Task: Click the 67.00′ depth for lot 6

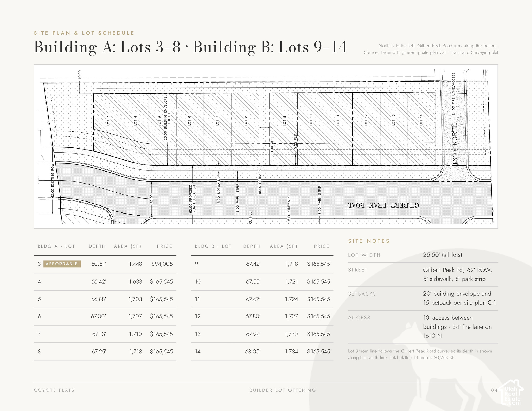Action: [x=98, y=316]
